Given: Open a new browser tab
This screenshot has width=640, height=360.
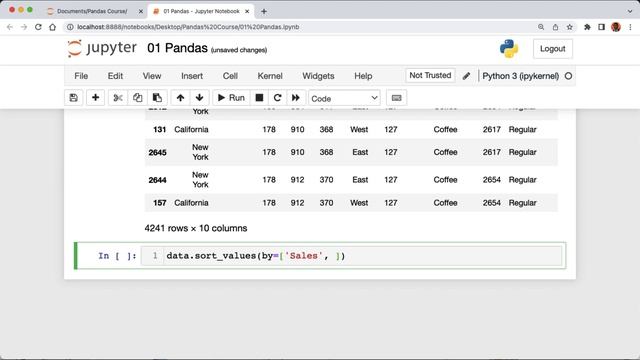Looking at the screenshot, I should point(264,11).
